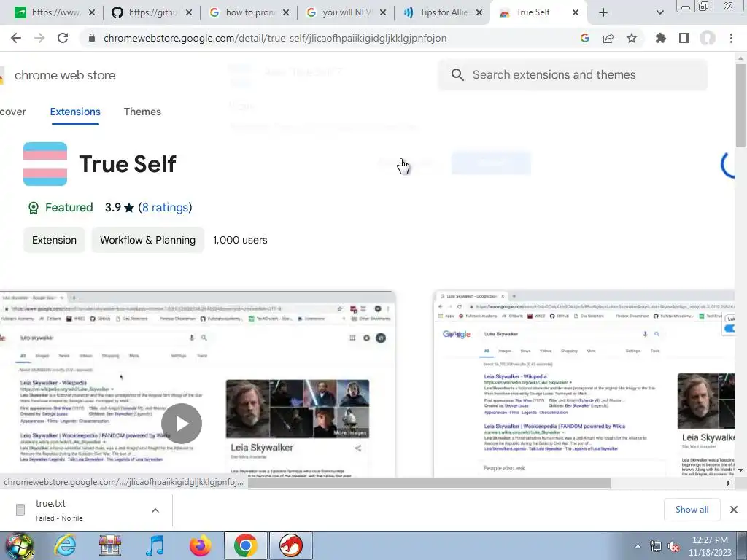Play the extension preview video

(182, 424)
